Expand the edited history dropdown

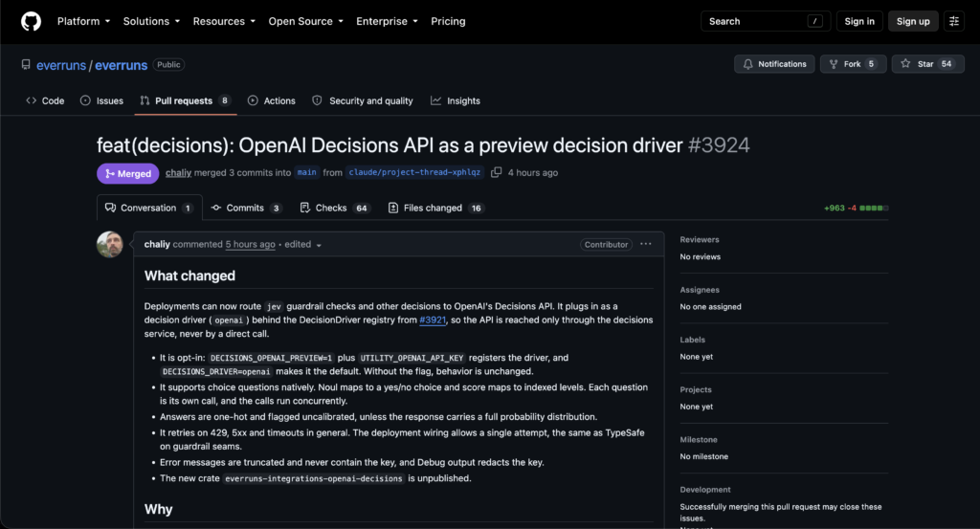(x=303, y=244)
